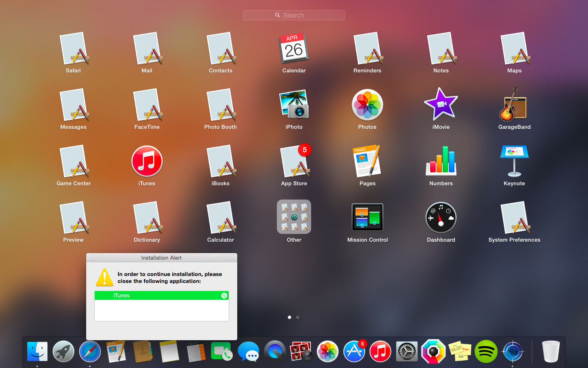Launch FaceTime from the Launchpad grid
Image resolution: width=588 pixels, height=368 pixels.
(x=147, y=105)
